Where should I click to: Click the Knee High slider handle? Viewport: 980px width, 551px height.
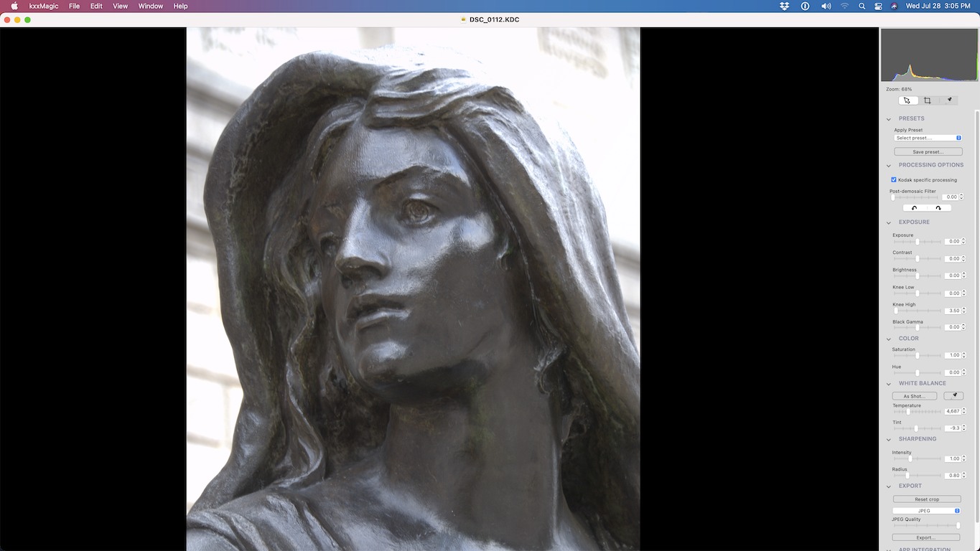click(x=896, y=311)
